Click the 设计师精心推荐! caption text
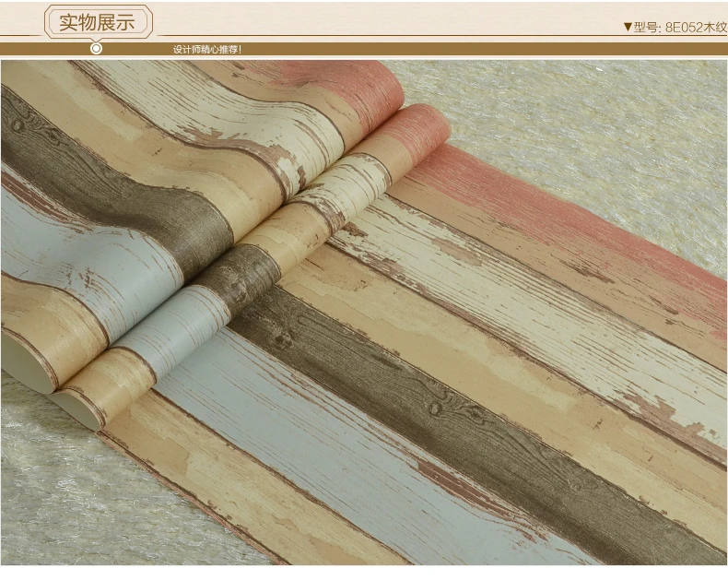 click(x=207, y=49)
